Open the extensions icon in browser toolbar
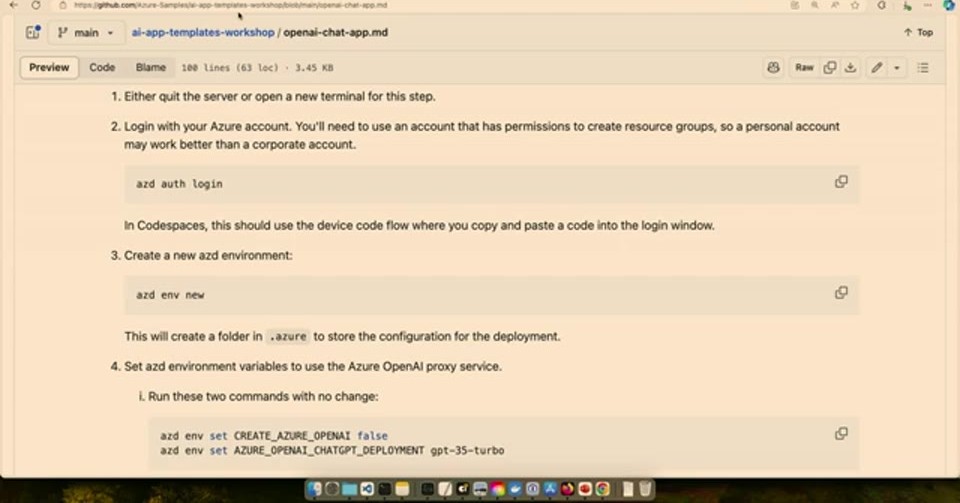960x503 pixels. (882, 5)
